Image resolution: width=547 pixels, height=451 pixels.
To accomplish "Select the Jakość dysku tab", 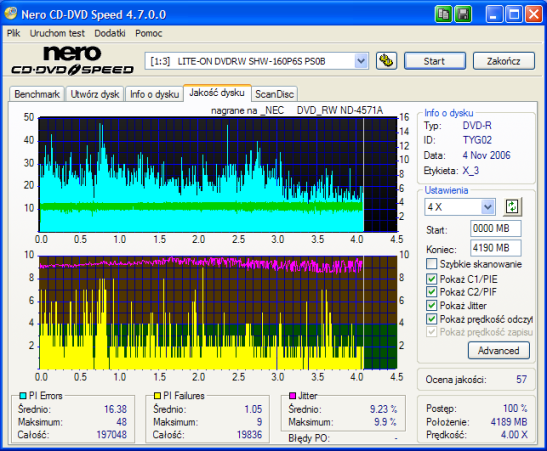I will click(217, 92).
